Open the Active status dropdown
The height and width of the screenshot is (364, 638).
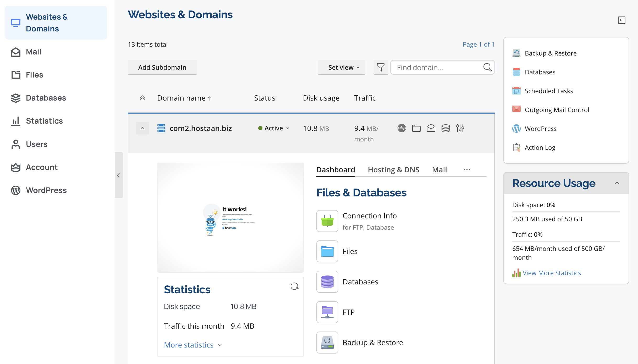274,128
